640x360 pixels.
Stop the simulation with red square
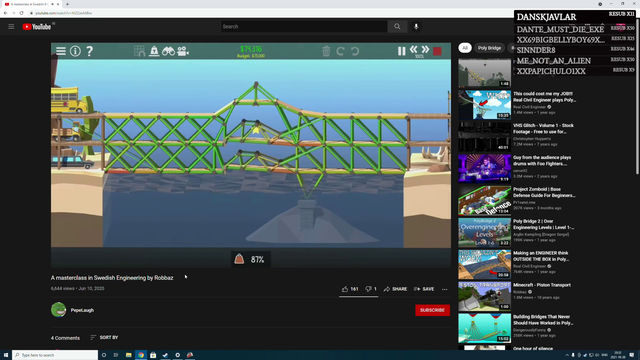pyautogui.click(x=437, y=51)
